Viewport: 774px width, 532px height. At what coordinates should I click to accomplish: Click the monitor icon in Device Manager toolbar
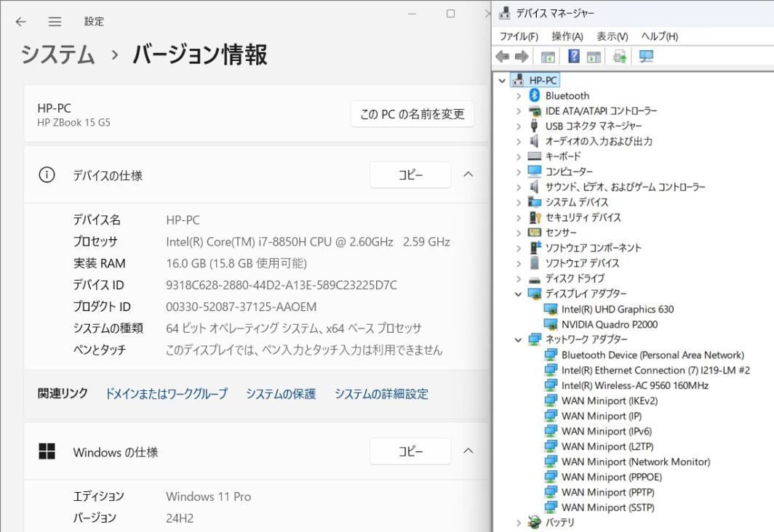click(646, 57)
